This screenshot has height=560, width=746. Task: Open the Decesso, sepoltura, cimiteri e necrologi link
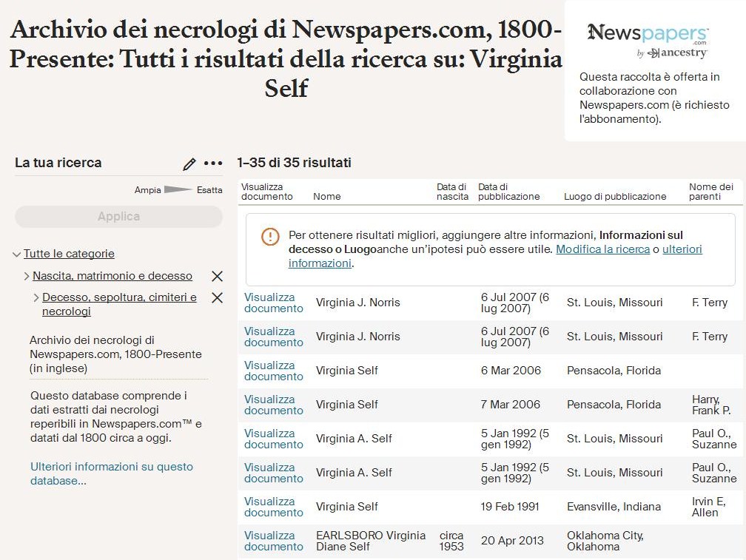pyautogui.click(x=119, y=304)
